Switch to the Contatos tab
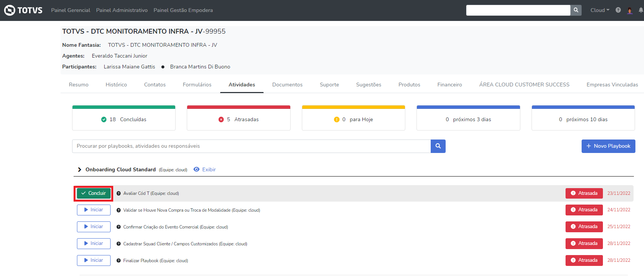 tap(155, 85)
